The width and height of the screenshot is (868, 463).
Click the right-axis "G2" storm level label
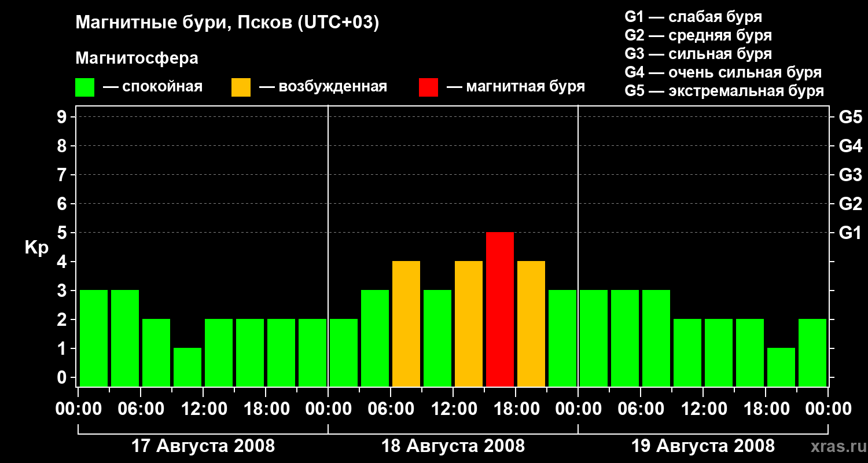850,204
